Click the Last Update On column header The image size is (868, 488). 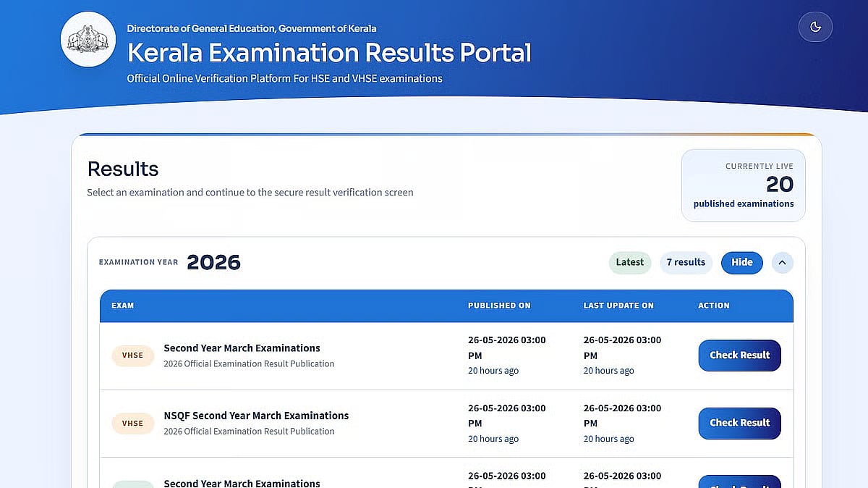click(618, 306)
